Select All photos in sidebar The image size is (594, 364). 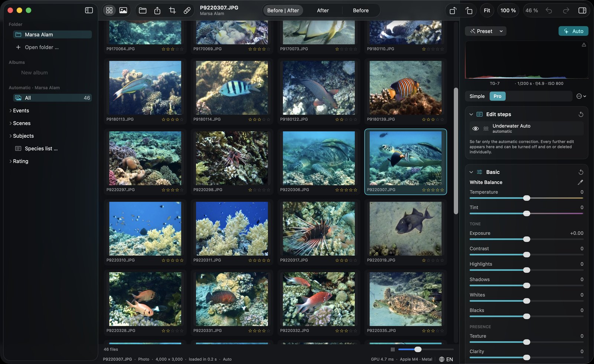pyautogui.click(x=52, y=98)
